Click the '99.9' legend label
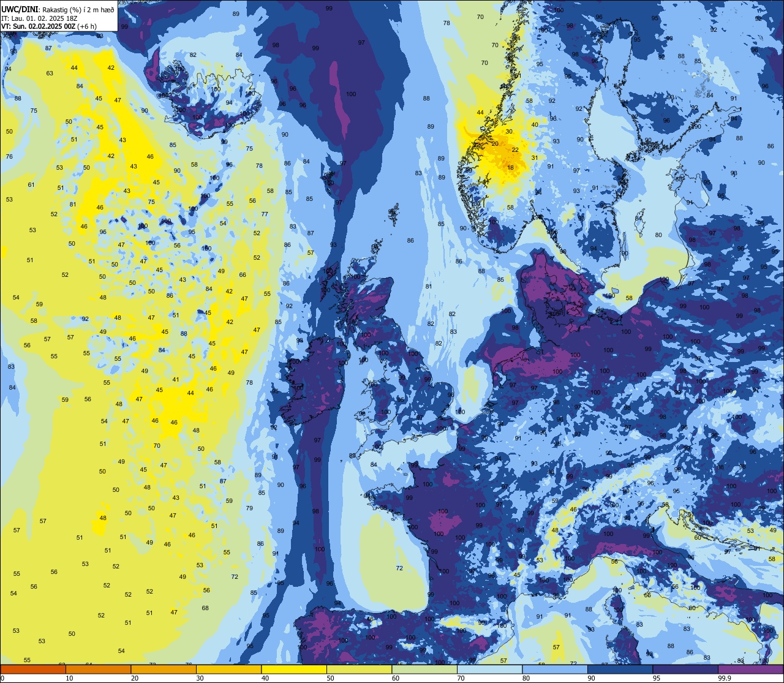The image size is (784, 683). pyautogui.click(x=725, y=678)
